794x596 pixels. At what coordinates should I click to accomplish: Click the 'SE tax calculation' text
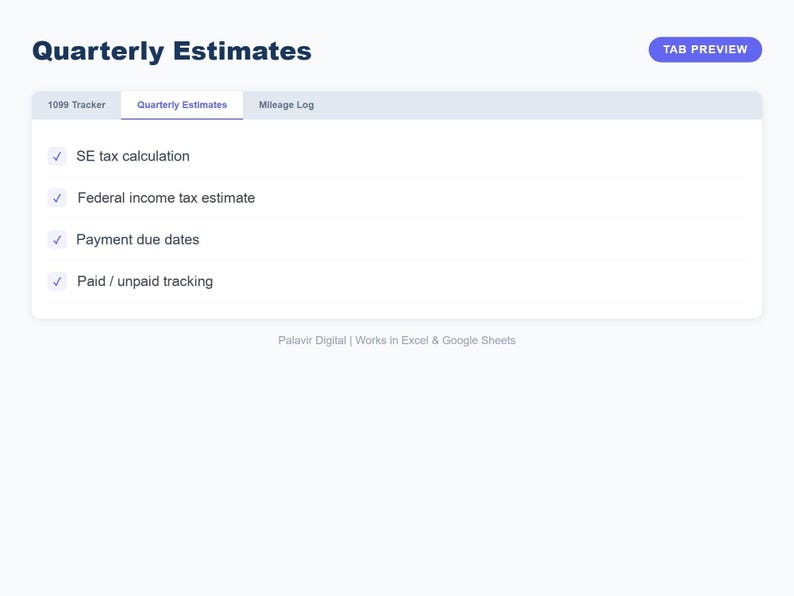[x=133, y=156]
